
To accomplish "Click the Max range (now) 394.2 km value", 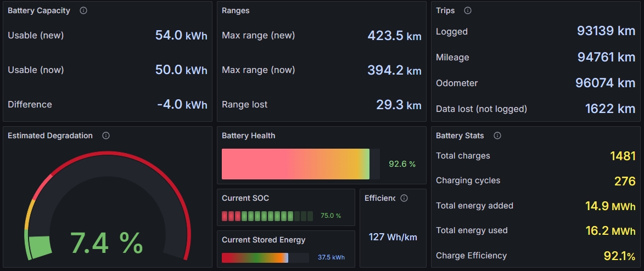I will coord(394,70).
